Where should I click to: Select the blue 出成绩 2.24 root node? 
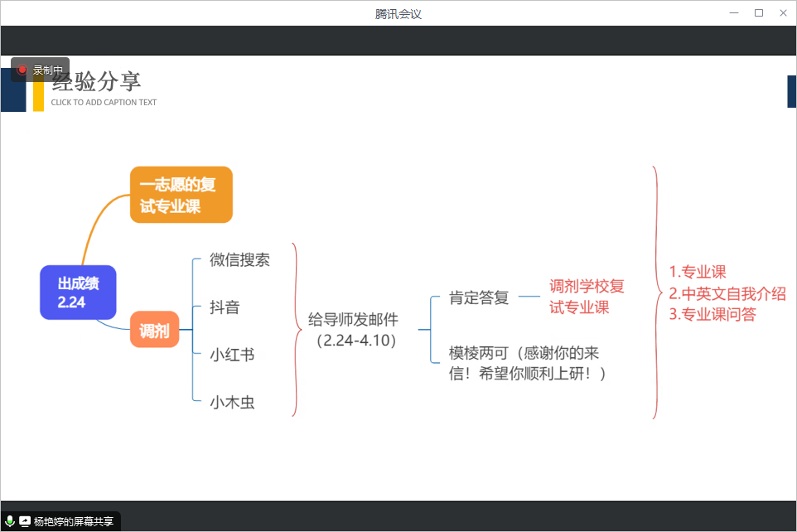click(x=78, y=293)
